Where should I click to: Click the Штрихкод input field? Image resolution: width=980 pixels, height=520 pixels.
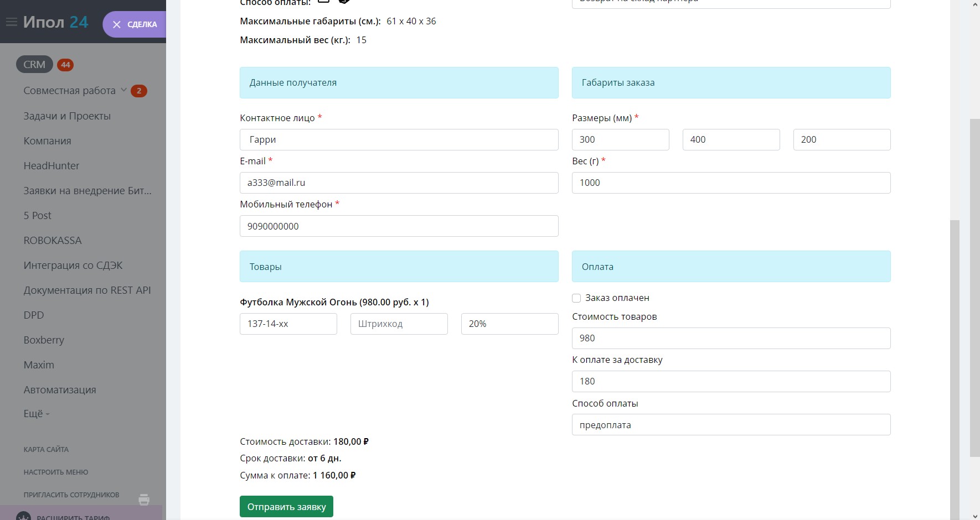(399, 324)
